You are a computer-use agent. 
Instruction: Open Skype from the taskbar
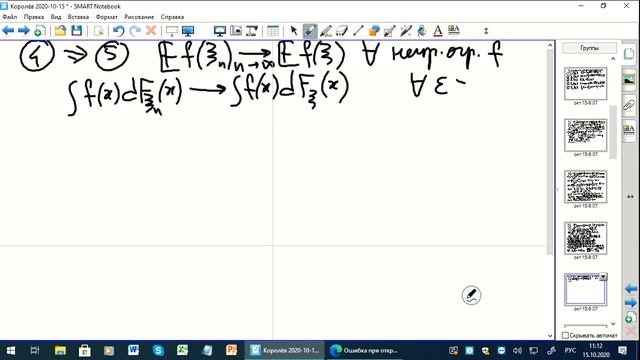158,350
